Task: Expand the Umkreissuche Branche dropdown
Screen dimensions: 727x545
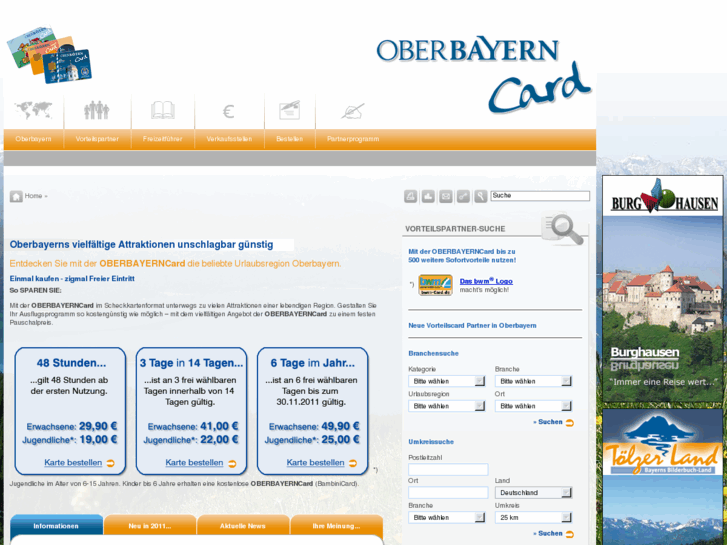Action: (446, 517)
